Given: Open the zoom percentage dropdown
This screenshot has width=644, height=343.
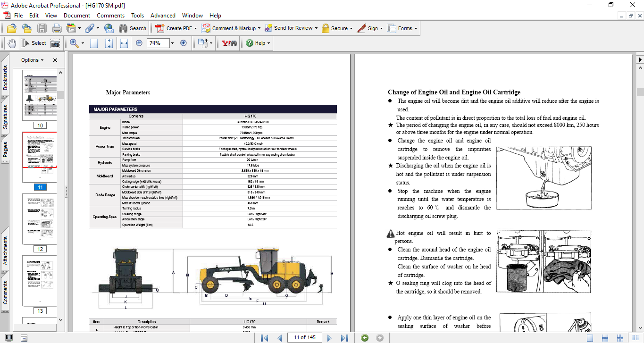Looking at the screenshot, I should [172, 43].
